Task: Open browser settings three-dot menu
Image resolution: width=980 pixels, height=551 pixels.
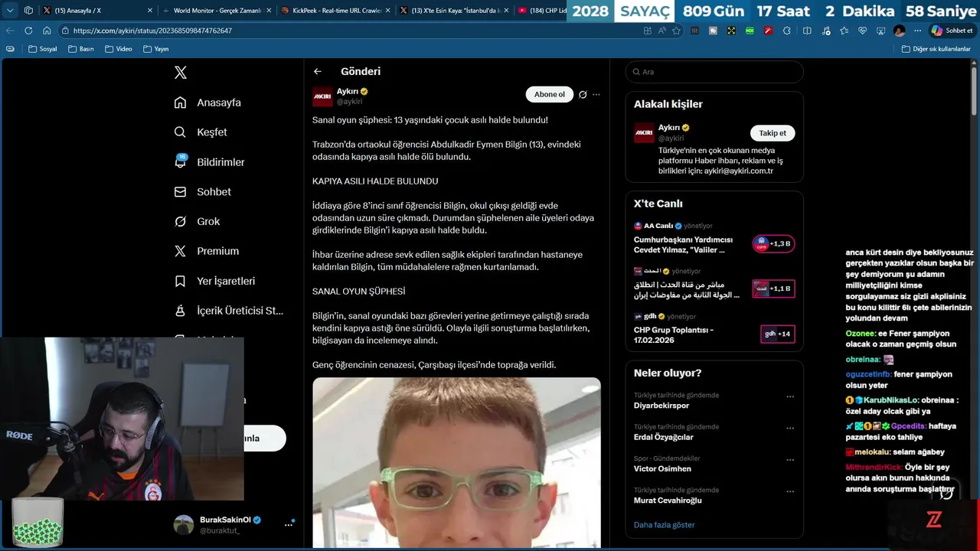Action: coord(917,31)
